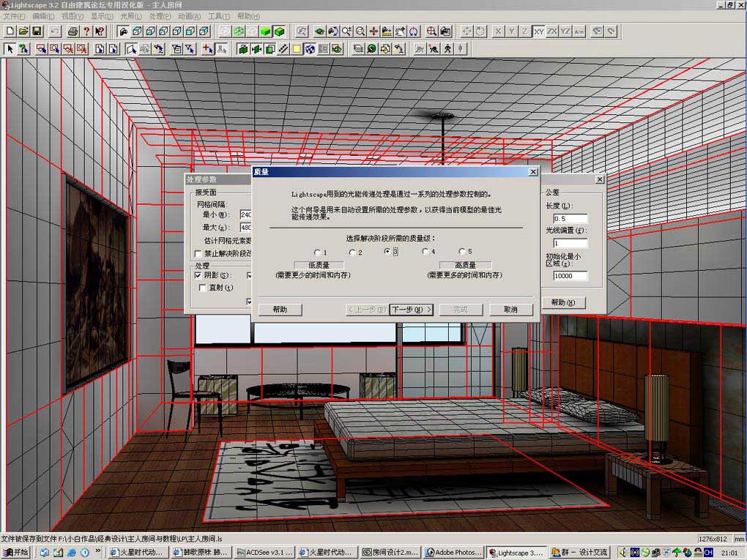Select quality level 4 radio button
The height and width of the screenshot is (560, 747).
(425, 251)
